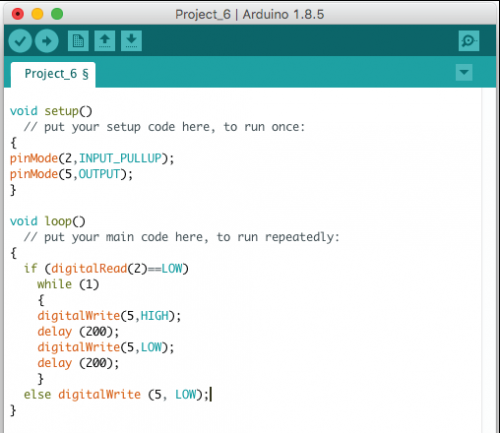Click the red close window button
500x433 pixels.
pos(18,14)
